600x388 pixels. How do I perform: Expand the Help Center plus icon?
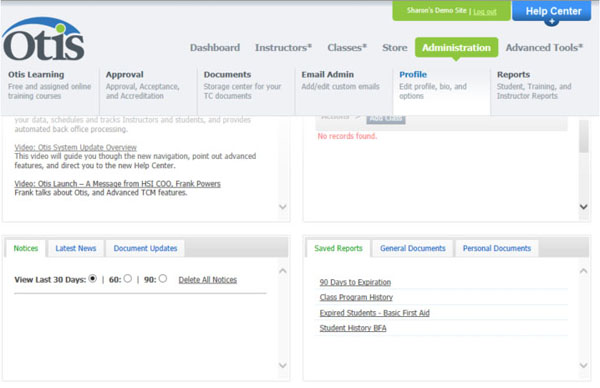tap(551, 22)
